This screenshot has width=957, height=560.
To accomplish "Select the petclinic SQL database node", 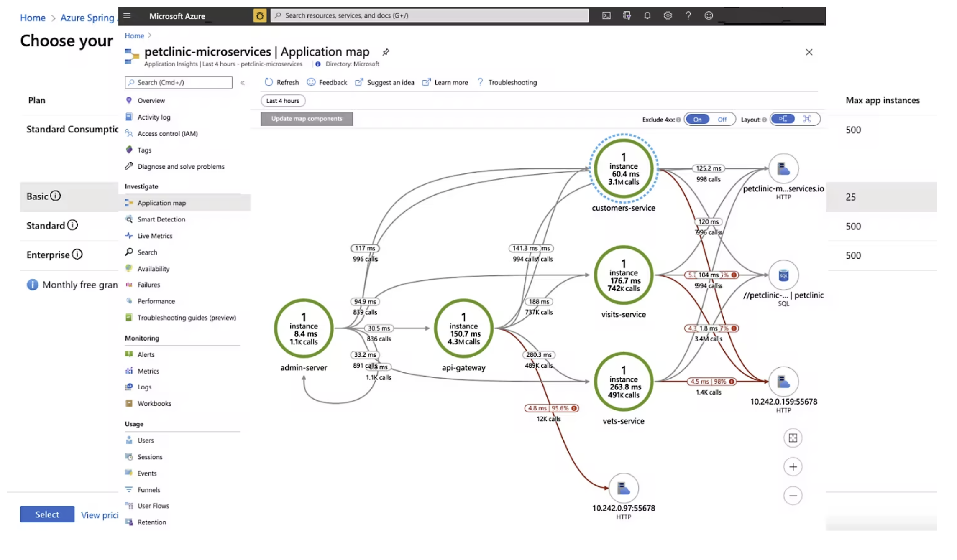I will tap(783, 275).
